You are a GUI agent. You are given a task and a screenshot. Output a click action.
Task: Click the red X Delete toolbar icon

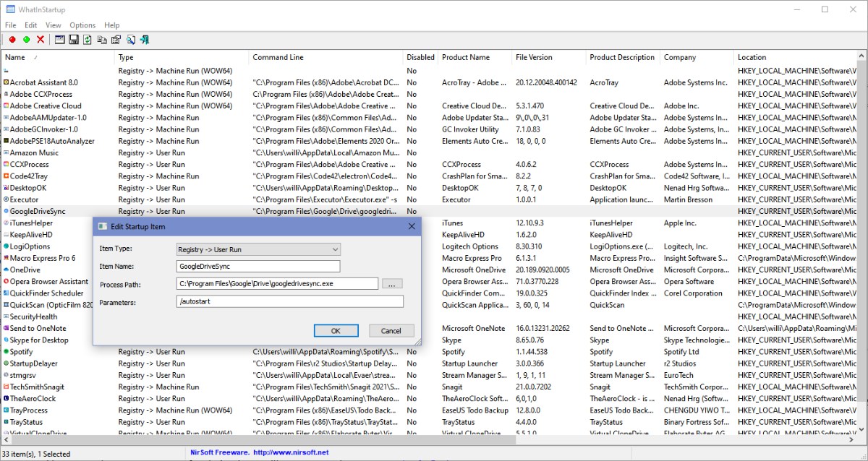pyautogui.click(x=41, y=40)
